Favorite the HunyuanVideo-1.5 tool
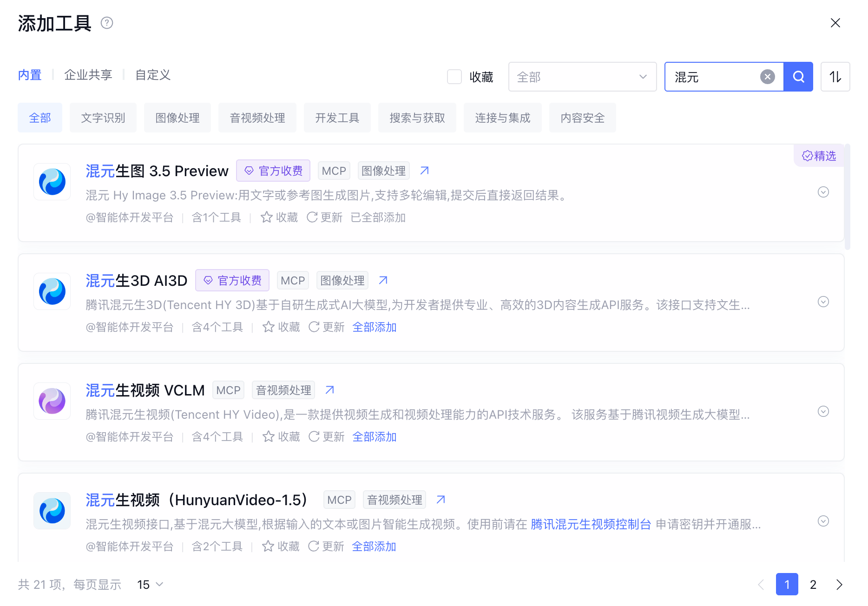This screenshot has height=606, width=868. (281, 547)
